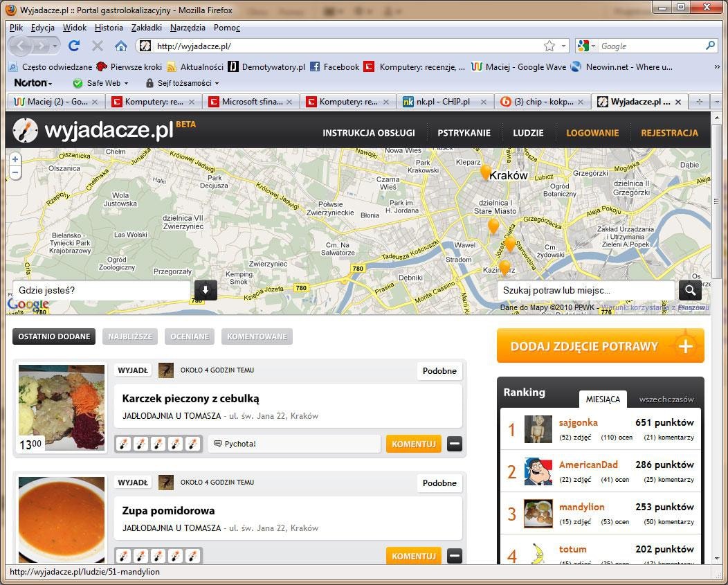Open the Zakładki menu
The width and height of the screenshot is (728, 585).
146,28
